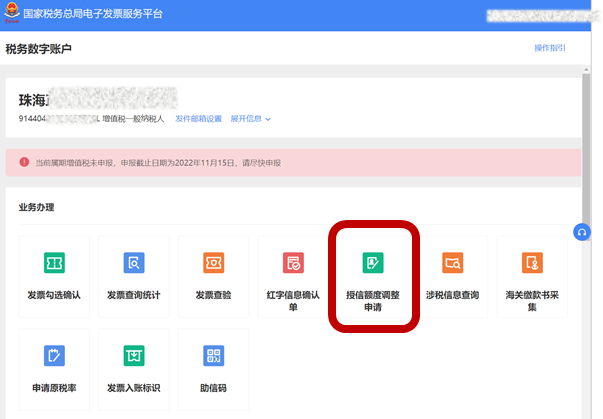Screen dimensions: 603x419
Task: Open the 操作指引 guide link
Action: click(x=550, y=48)
